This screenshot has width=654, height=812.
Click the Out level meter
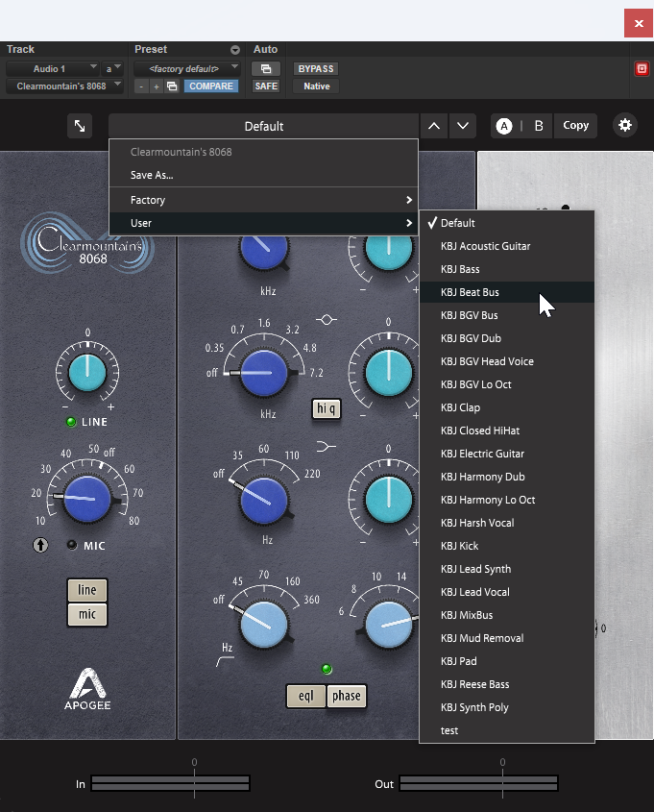click(478, 783)
